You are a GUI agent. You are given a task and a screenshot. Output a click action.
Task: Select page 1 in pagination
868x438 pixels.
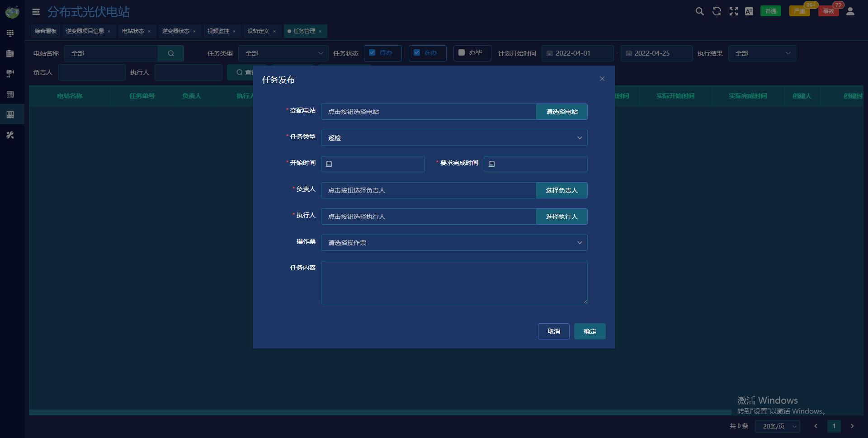coord(834,426)
